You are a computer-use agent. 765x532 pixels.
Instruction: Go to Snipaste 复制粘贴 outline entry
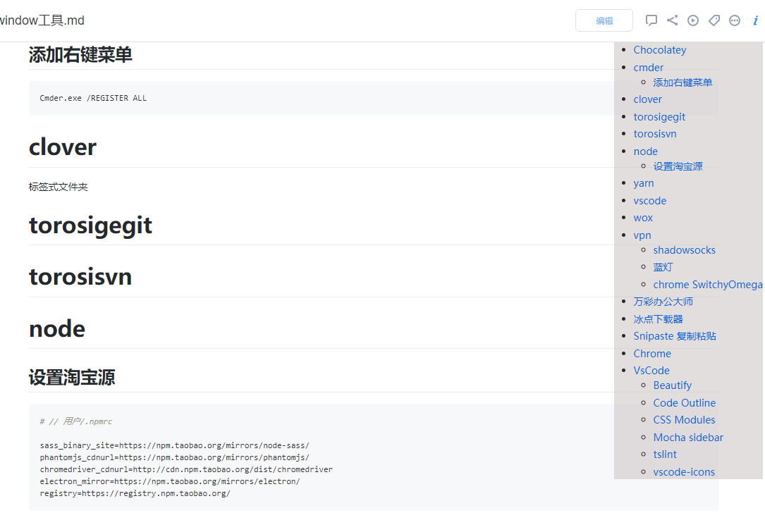tap(675, 336)
